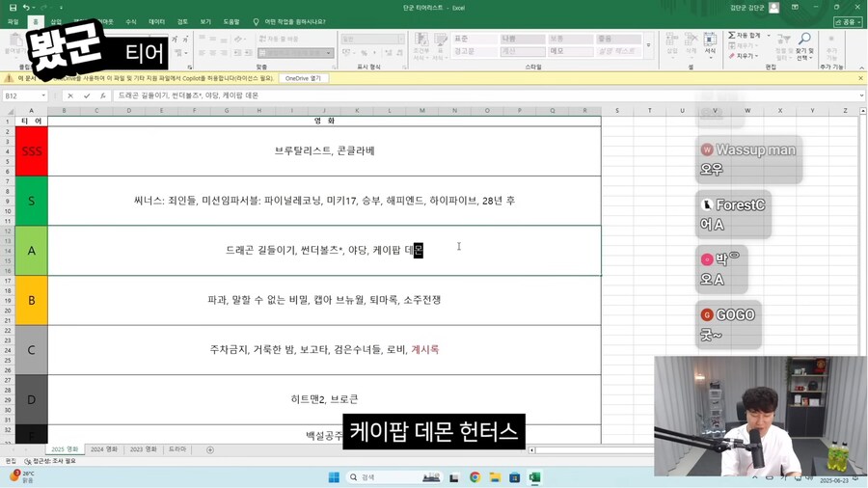Switch to the 검토 (Review) ribbon tab
The height and width of the screenshot is (488, 868).
tap(182, 21)
